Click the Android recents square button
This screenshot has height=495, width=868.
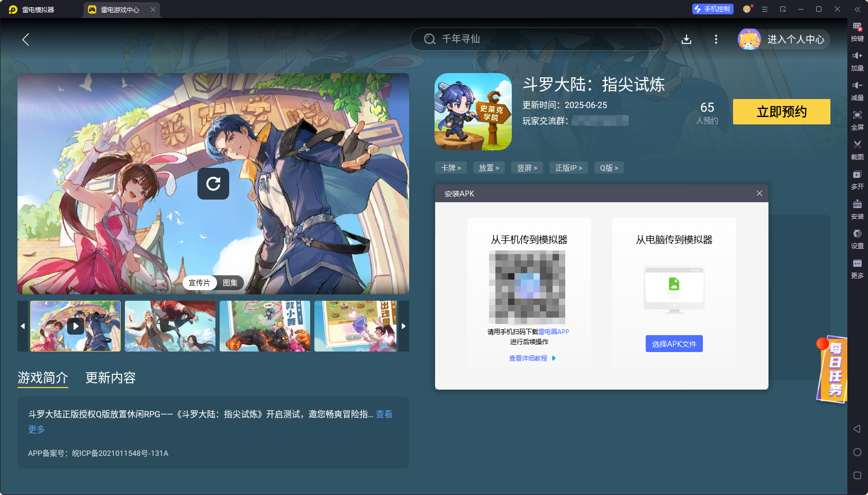click(857, 475)
